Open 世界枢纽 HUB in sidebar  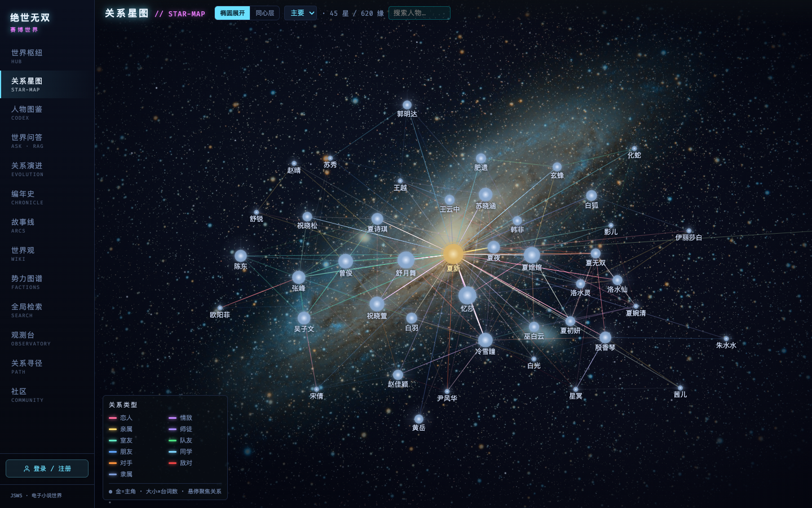point(47,56)
